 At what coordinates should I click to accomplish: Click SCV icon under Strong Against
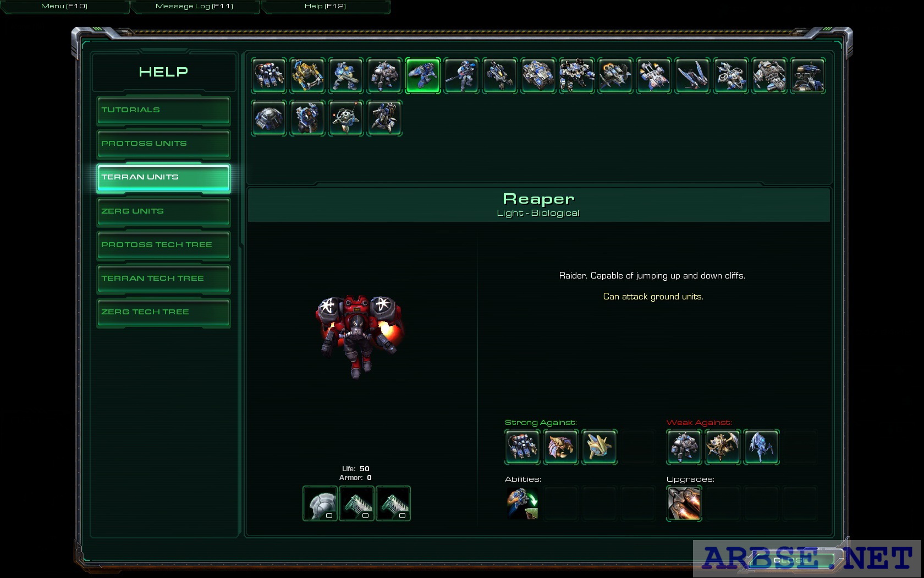point(522,447)
